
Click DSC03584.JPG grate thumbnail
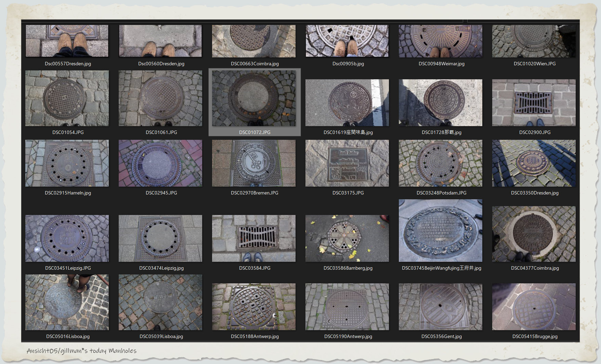pos(254,239)
